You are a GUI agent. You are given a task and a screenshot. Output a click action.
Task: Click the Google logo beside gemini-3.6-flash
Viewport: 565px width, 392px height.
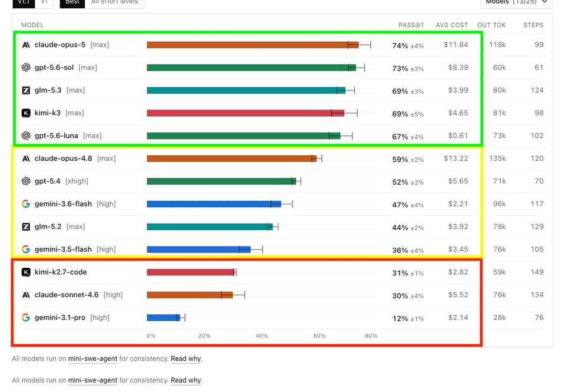[x=26, y=204]
